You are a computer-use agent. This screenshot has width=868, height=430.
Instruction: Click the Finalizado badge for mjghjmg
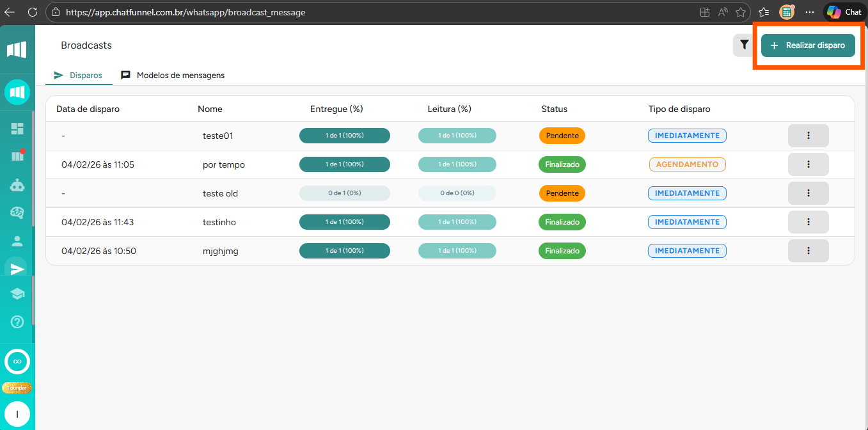(x=562, y=251)
